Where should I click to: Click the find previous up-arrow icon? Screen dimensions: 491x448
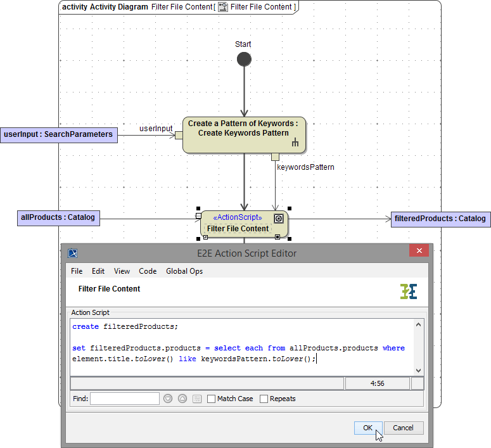[182, 399]
